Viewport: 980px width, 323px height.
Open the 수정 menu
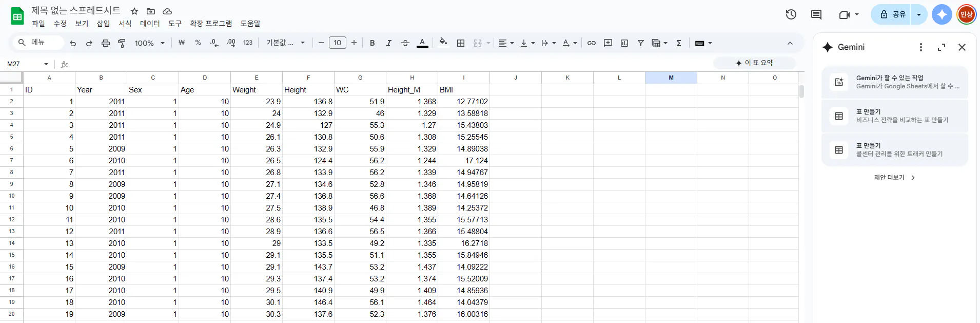pos(60,24)
